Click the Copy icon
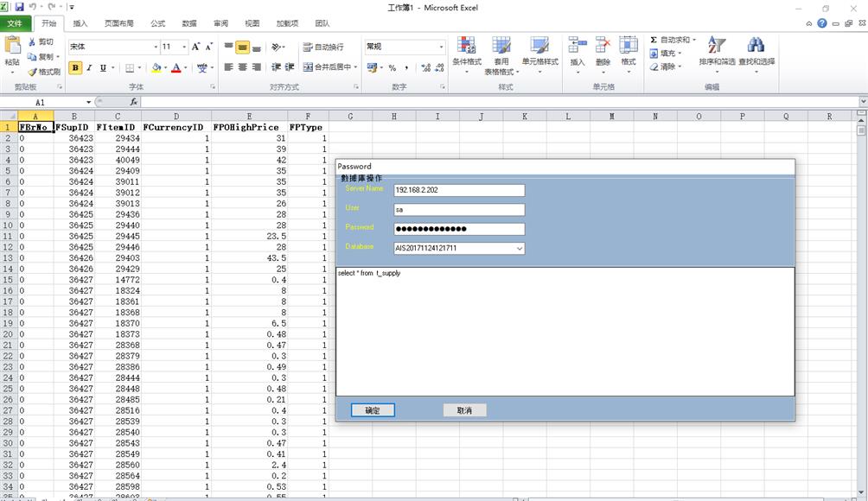 (x=32, y=57)
